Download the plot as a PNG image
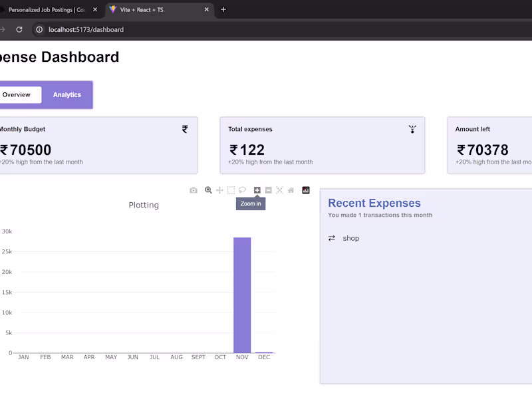Screen dimensions: 532x399 click(x=194, y=190)
